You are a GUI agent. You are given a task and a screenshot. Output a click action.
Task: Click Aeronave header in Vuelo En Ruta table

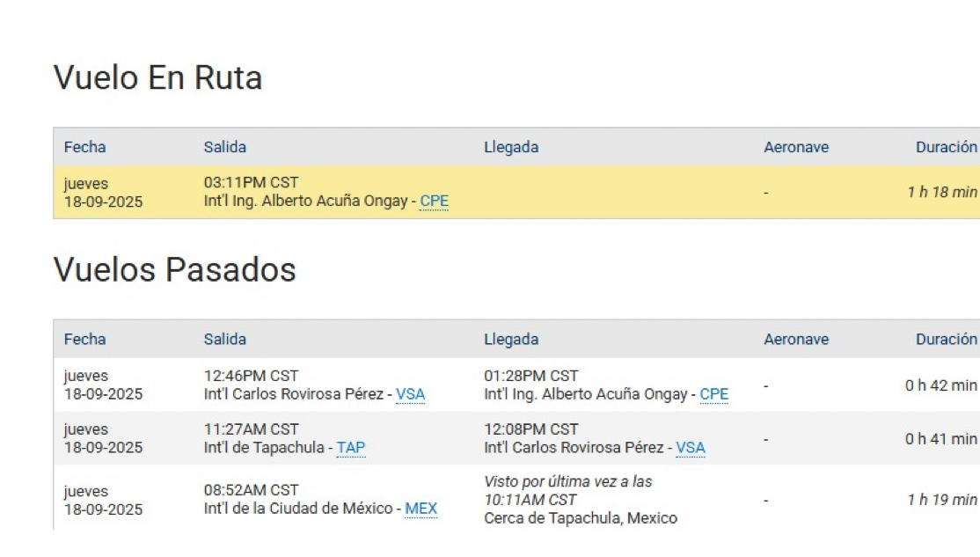click(x=795, y=147)
